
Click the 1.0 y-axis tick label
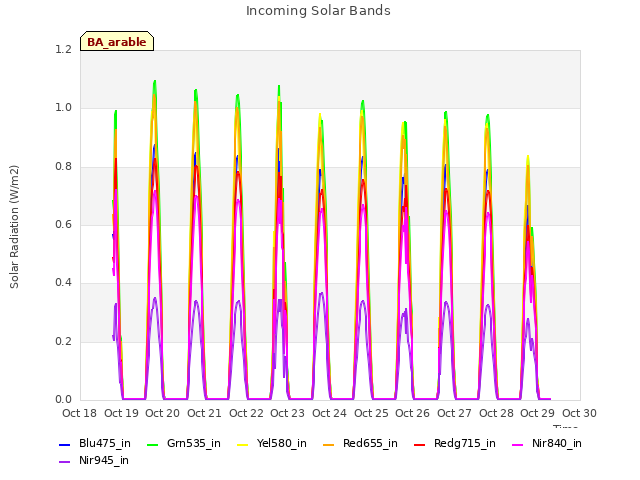[63, 108]
